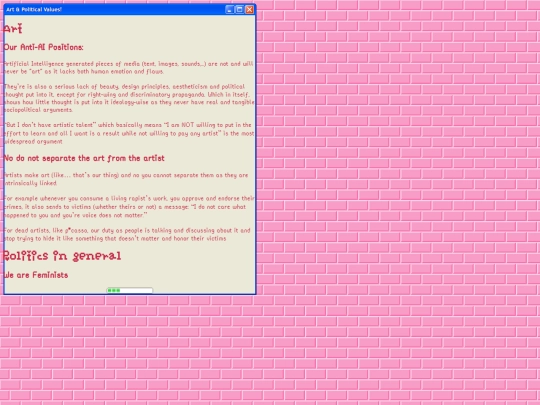Select the large 'Art' heading
This screenshot has height=405, width=540.
click(13, 29)
